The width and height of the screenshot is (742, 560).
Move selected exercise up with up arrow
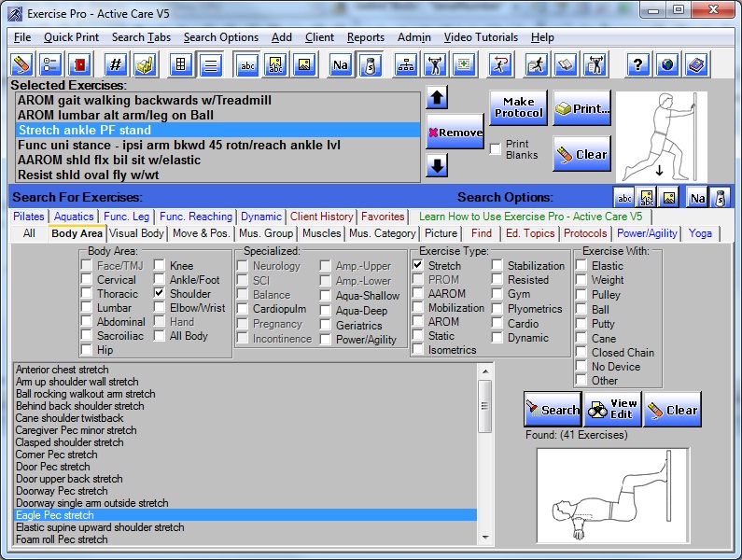pyautogui.click(x=437, y=97)
